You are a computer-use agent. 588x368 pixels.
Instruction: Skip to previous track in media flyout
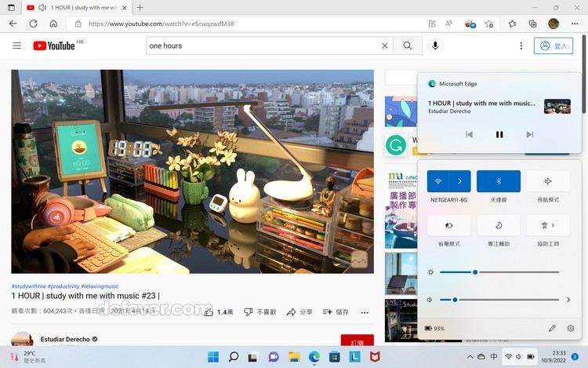[x=469, y=134]
